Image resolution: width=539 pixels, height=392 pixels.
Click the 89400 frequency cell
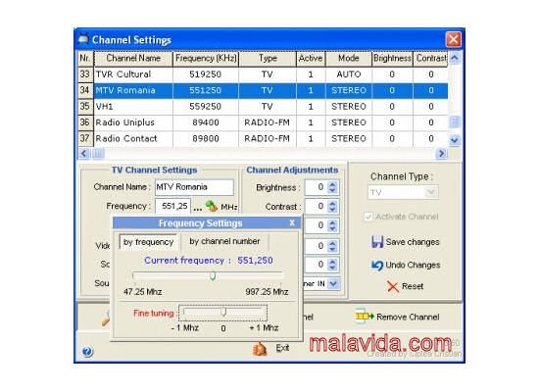205,122
